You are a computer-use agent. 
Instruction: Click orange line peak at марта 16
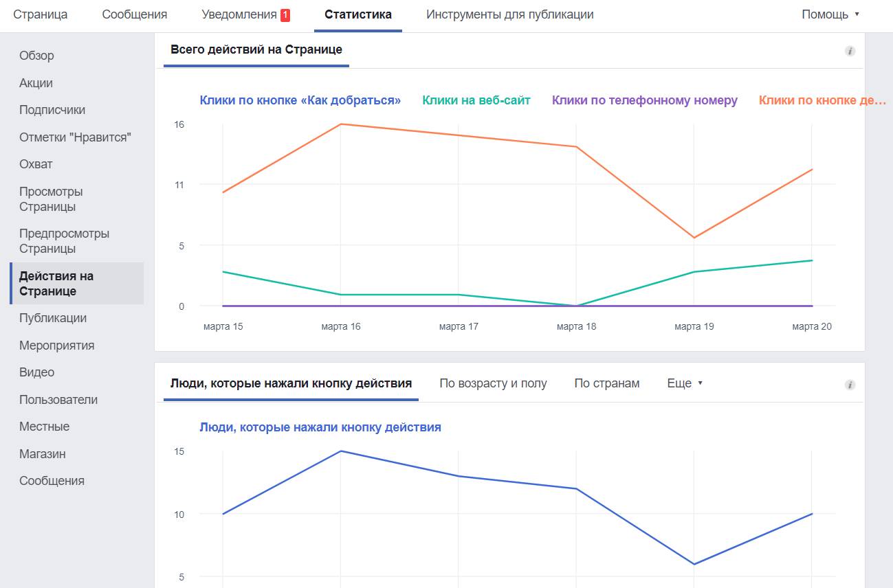click(341, 124)
